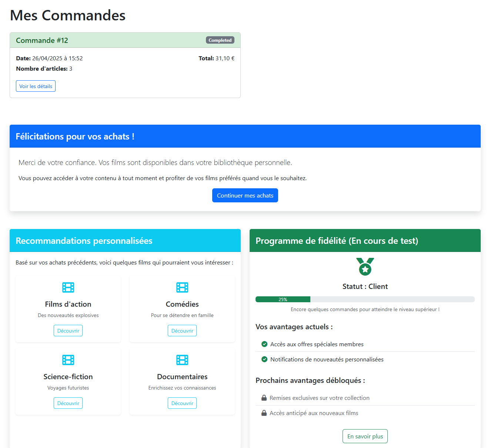
Task: Click Découvrir under Documentaires
Action: [182, 403]
